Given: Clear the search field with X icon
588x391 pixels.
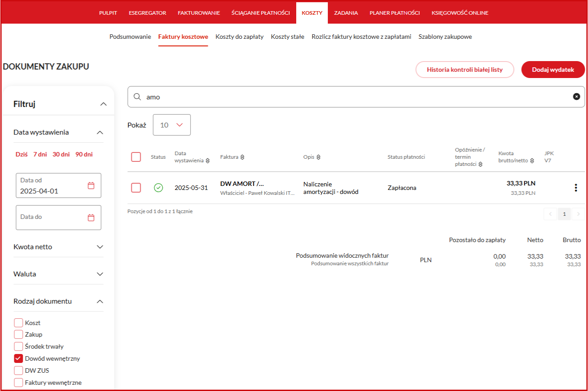Looking at the screenshot, I should 576,97.
